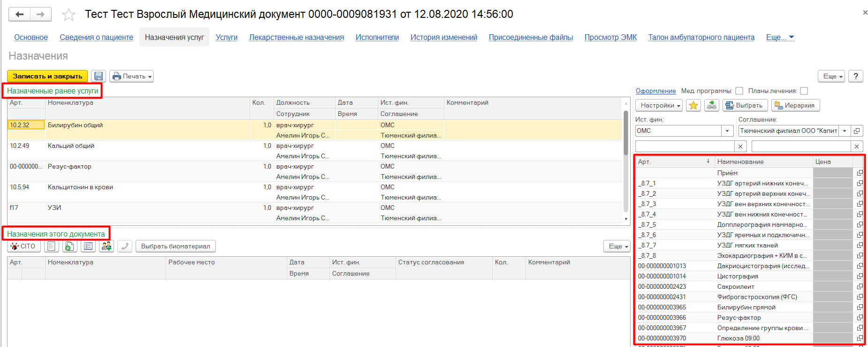Click the Оформление link
This screenshot has height=347, width=868.
click(x=655, y=91)
